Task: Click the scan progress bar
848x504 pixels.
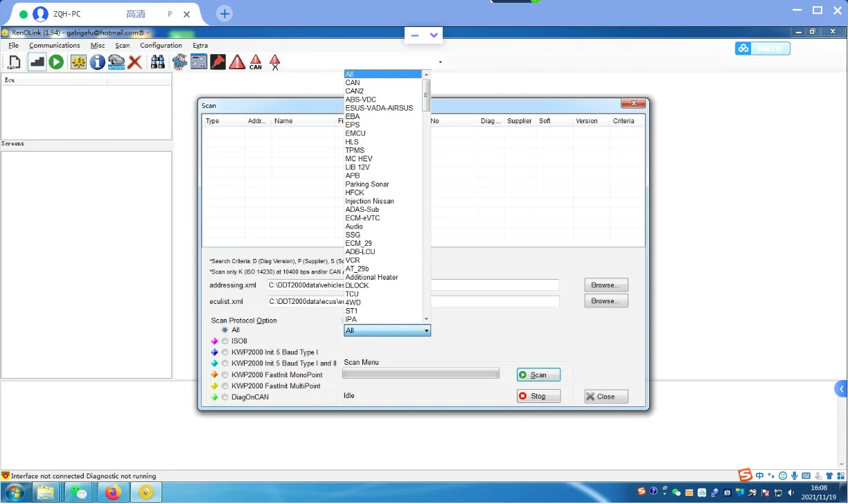Action: [x=421, y=374]
